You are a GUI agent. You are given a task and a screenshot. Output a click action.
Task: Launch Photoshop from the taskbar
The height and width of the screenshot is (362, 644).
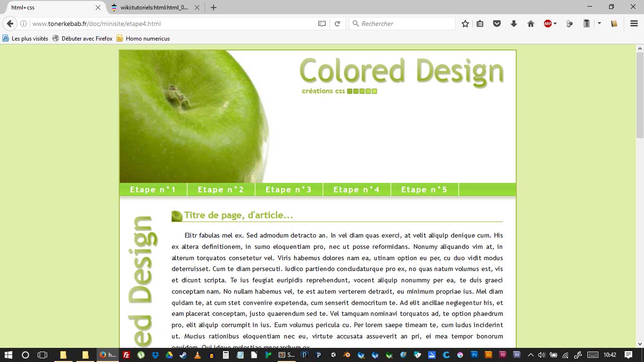pyautogui.click(x=475, y=355)
